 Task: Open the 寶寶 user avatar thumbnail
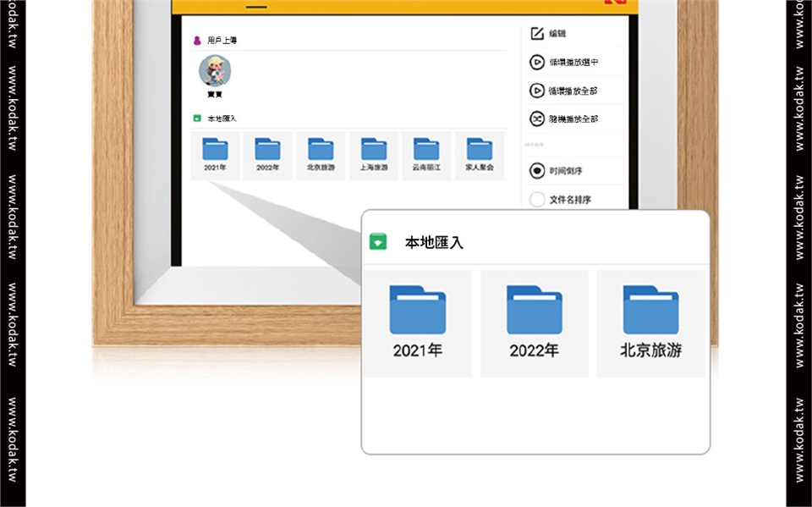click(215, 71)
